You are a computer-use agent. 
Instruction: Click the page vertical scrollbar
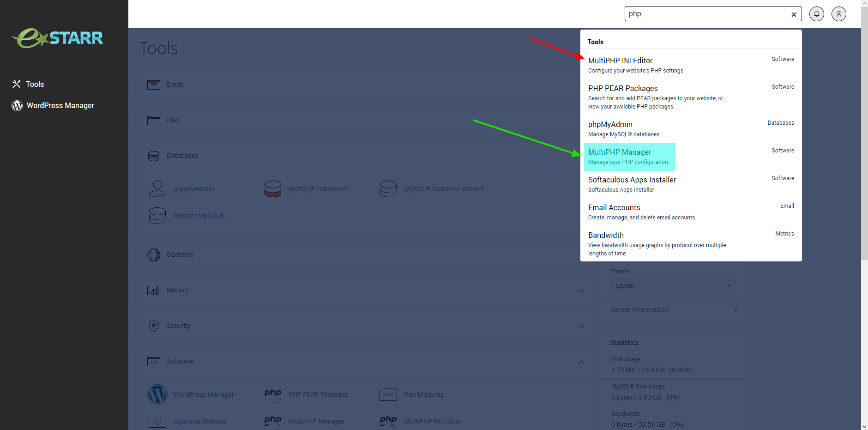(864, 134)
